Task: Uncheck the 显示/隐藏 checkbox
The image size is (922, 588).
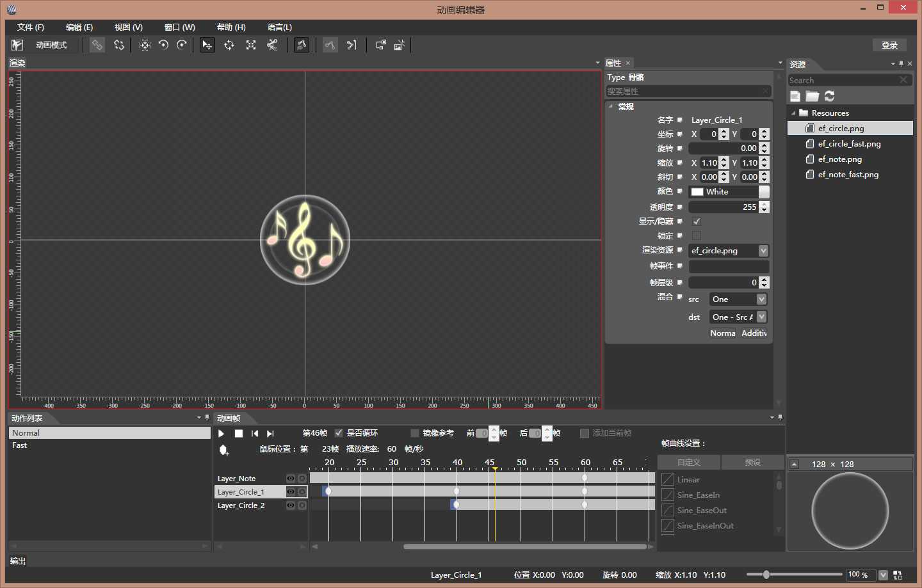Action: tap(697, 221)
